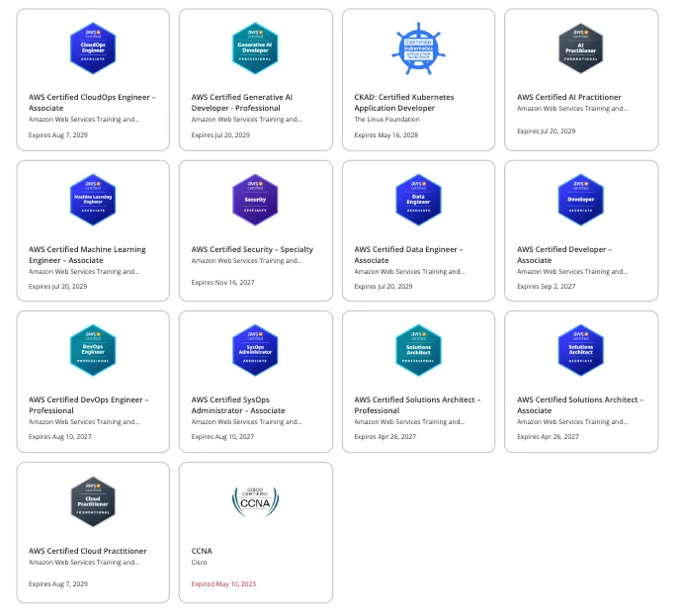
Task: Open AWS Certified DevOps Engineer – Professional title
Action: pyautogui.click(x=88, y=405)
